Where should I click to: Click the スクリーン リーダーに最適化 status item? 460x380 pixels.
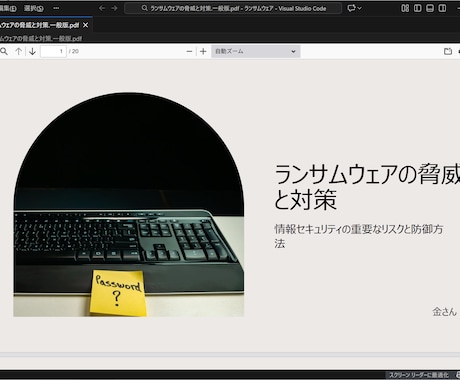tap(419, 375)
